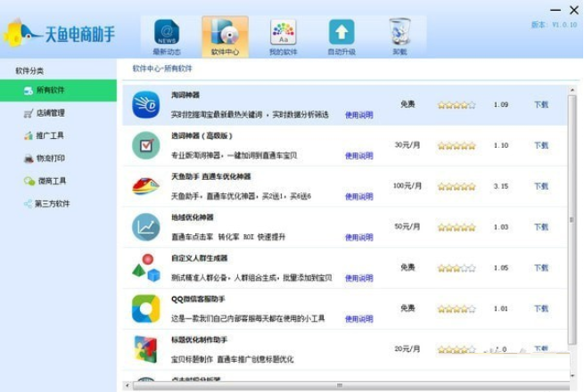Click the 20元/月 price text

(407, 349)
